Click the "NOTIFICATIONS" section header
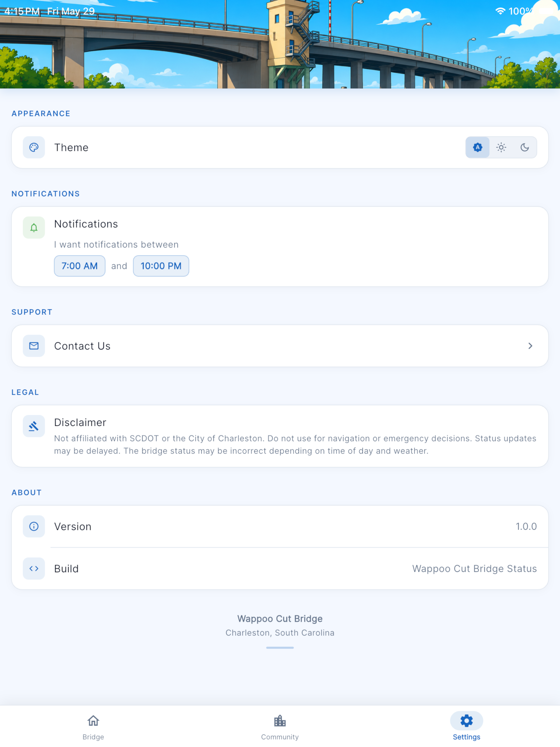 coord(46,194)
